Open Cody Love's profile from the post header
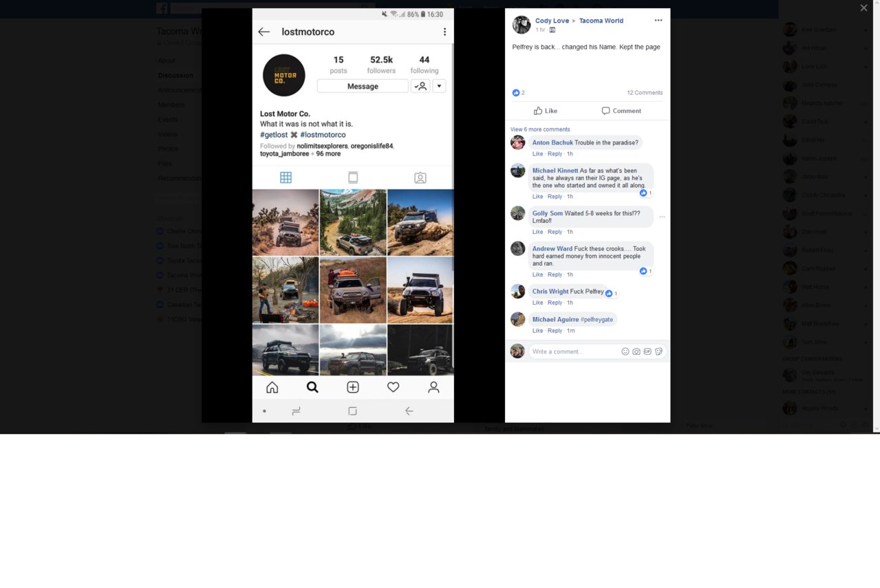The image size is (880, 588). click(552, 21)
